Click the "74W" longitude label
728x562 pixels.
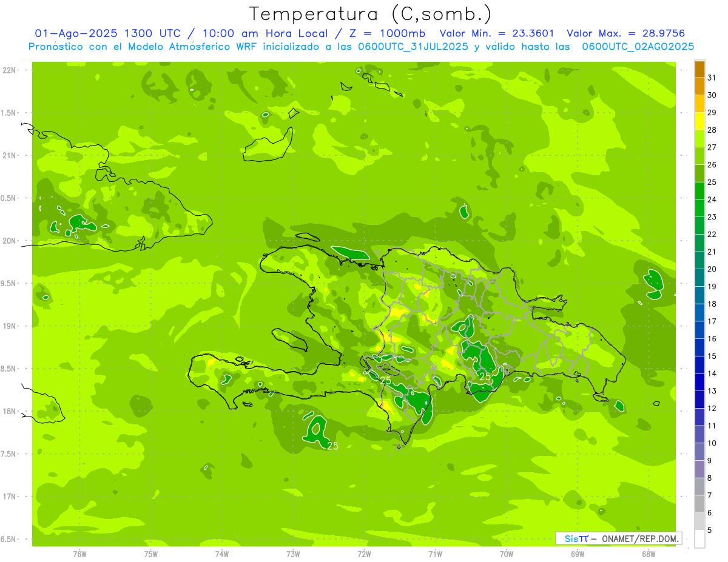[222, 554]
